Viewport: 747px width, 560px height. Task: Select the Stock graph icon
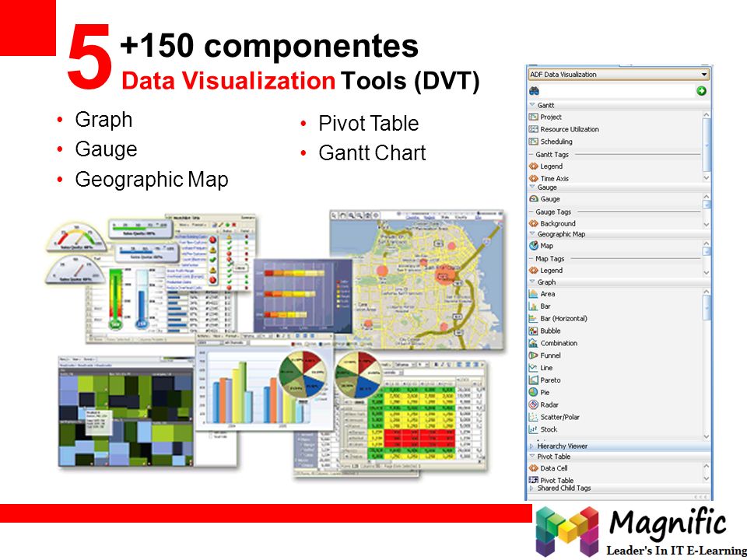[534, 429]
